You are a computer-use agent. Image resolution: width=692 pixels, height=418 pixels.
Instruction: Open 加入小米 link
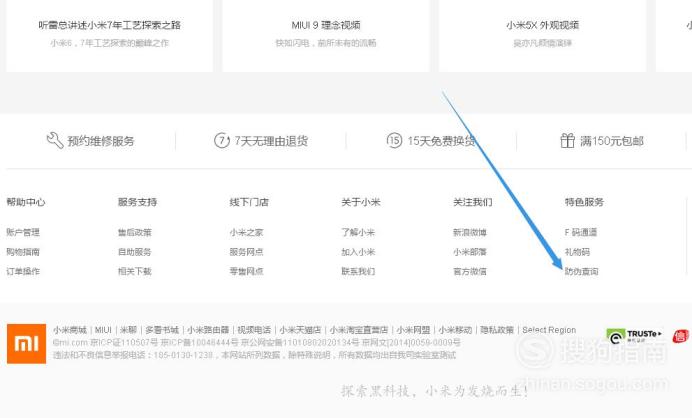click(x=358, y=252)
